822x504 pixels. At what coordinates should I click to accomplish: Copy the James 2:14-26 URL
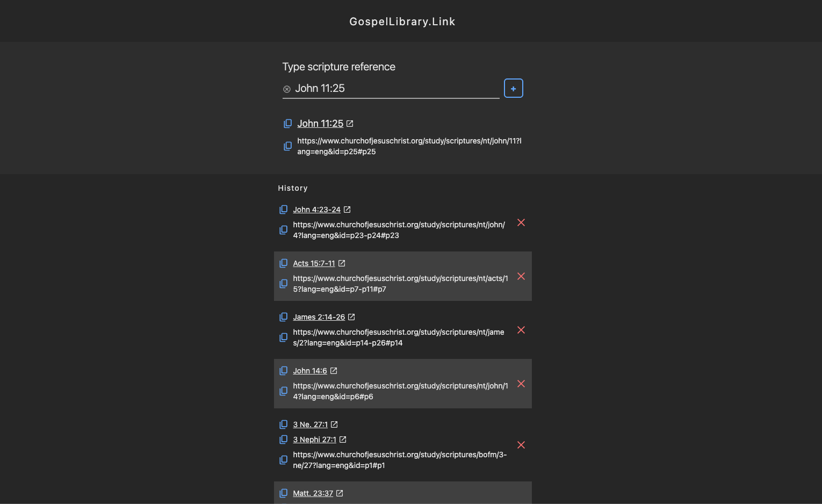284,337
